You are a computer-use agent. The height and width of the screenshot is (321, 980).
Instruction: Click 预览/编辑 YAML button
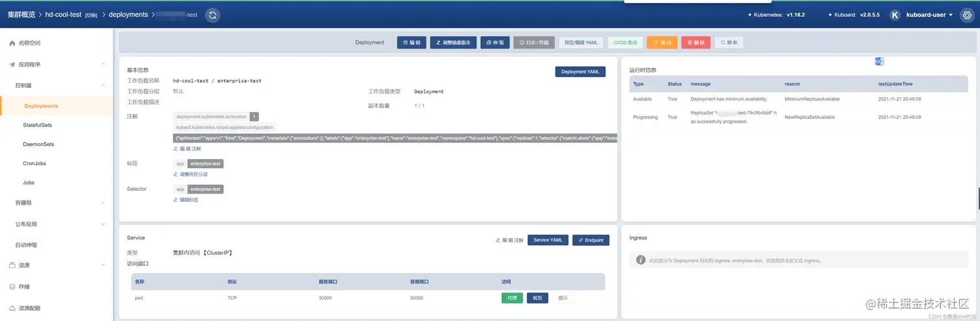pos(581,43)
